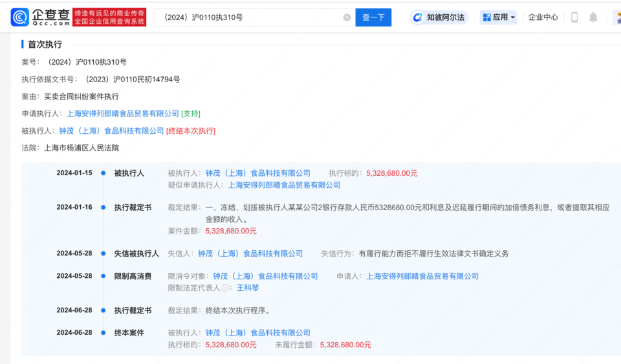The image size is (621, 364).
Task: Click the 2024-01-15 被执行人 timeline label
Action: point(129,173)
